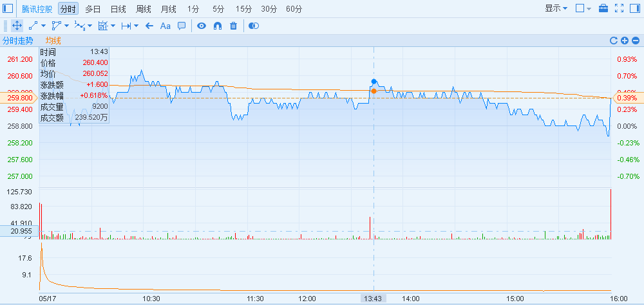Expand wave line tool dropdown arrow
This screenshot has width=644, height=305.
[x=90, y=26]
